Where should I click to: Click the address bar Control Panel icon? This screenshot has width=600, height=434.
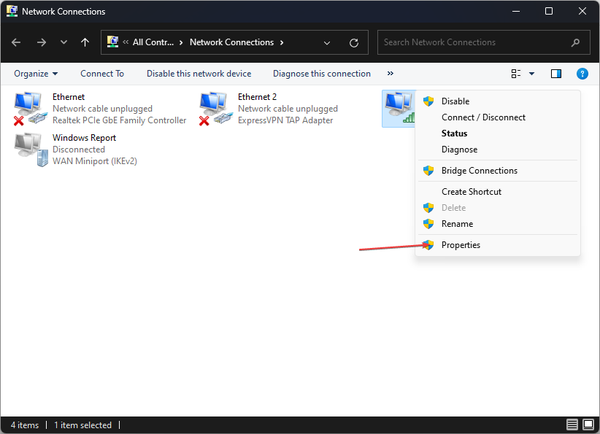112,42
